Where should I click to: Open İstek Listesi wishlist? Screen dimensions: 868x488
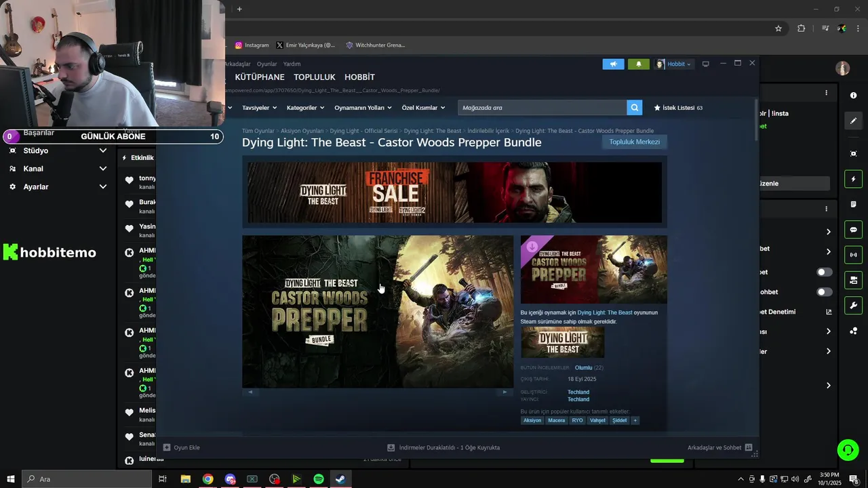[677, 108]
